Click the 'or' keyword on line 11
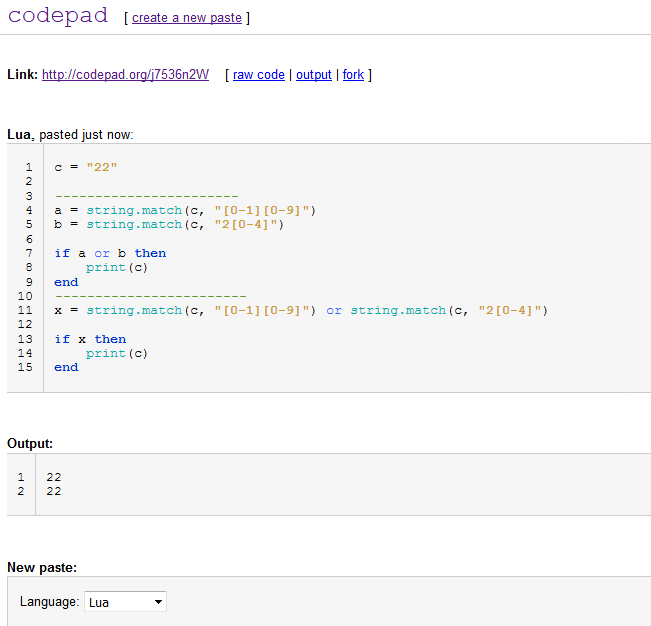The width and height of the screenshot is (651, 626). (x=334, y=311)
